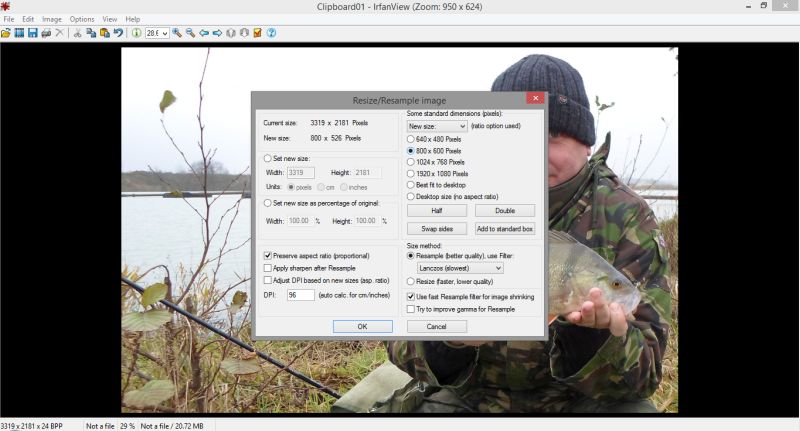This screenshot has width=800, height=431.
Task: Click the Undo arrow icon
Action: (x=118, y=33)
